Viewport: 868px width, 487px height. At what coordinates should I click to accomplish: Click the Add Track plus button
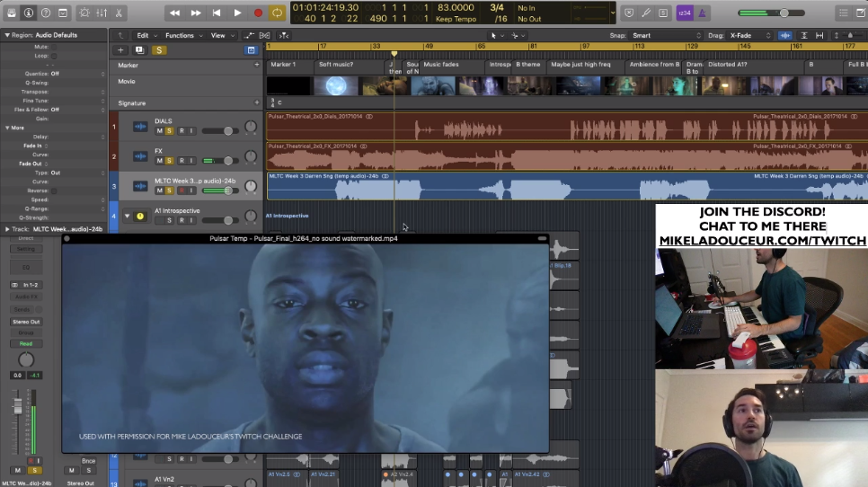pyautogui.click(x=120, y=50)
